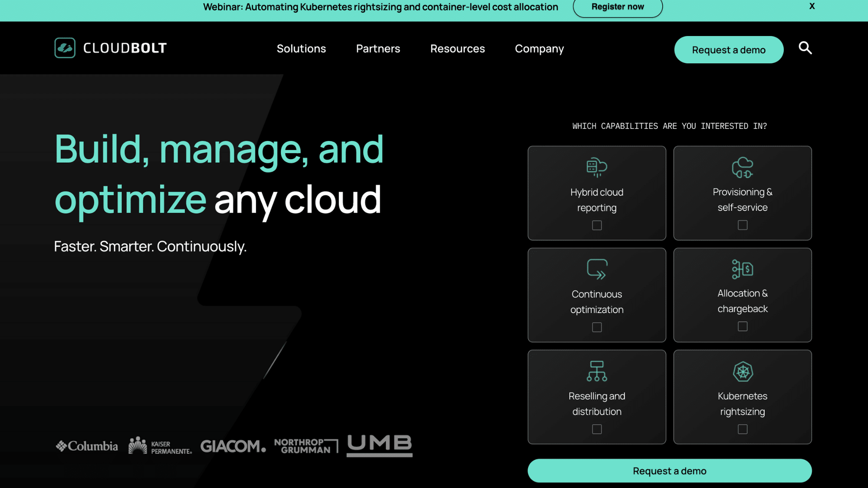Check the Hybrid cloud reporting checkbox
The width and height of the screenshot is (868, 488).
(x=597, y=225)
